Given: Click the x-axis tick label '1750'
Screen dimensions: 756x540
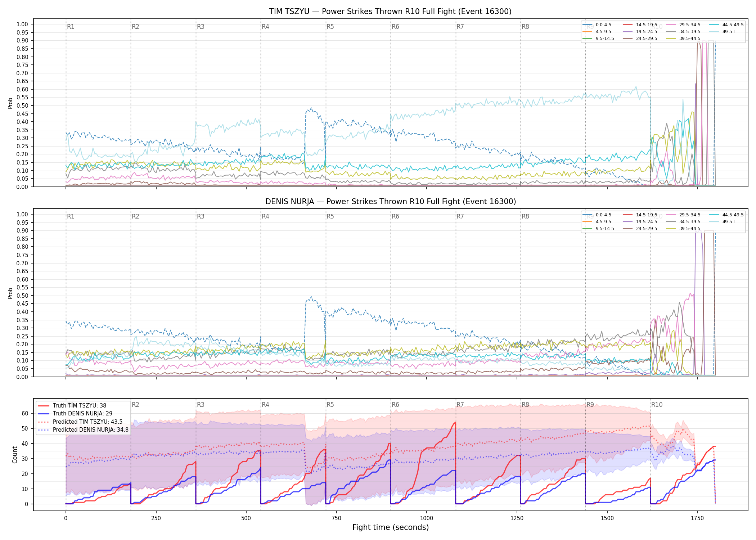Looking at the screenshot, I should (697, 518).
